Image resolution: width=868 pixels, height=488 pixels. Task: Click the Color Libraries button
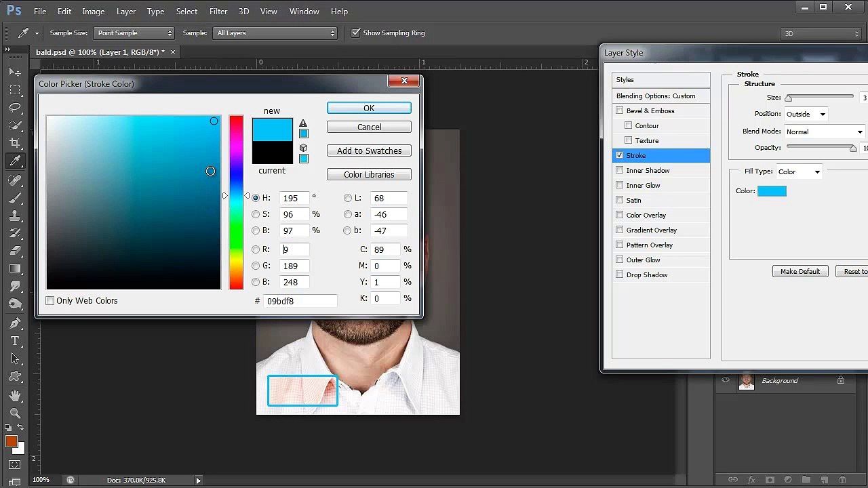point(369,174)
